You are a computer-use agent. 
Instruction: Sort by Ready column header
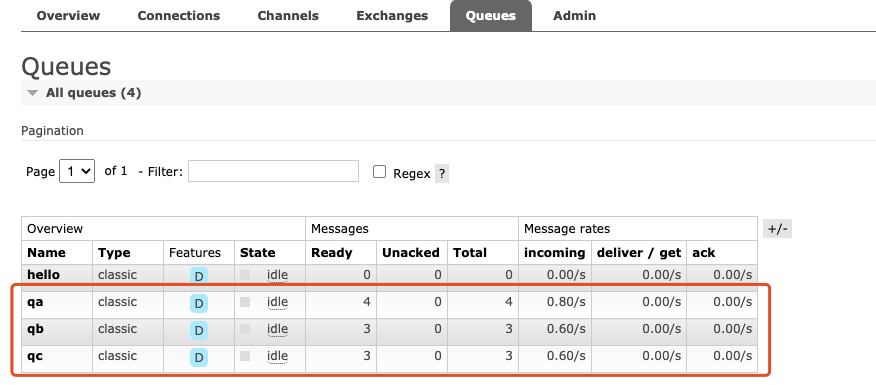[x=332, y=253]
